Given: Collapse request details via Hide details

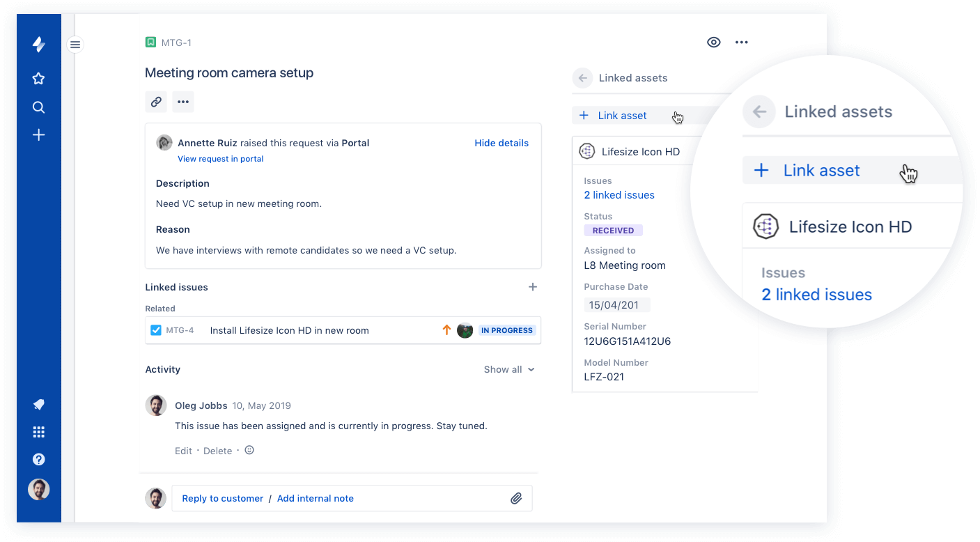Looking at the screenshot, I should click(501, 143).
